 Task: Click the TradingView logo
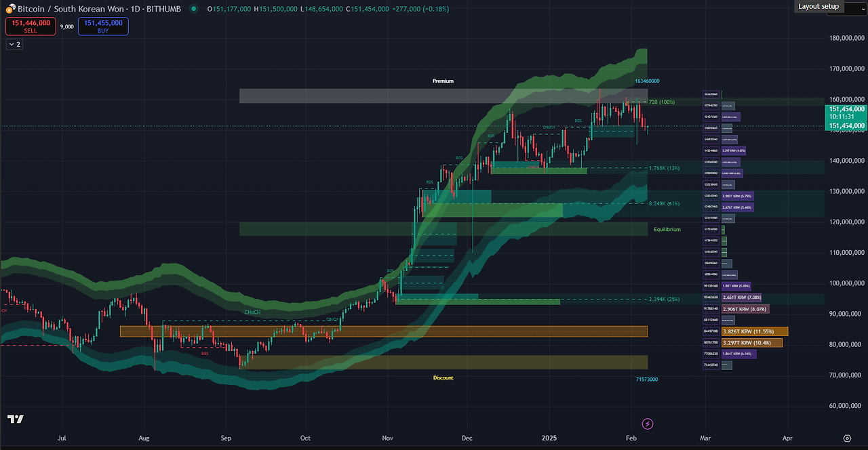(16, 419)
